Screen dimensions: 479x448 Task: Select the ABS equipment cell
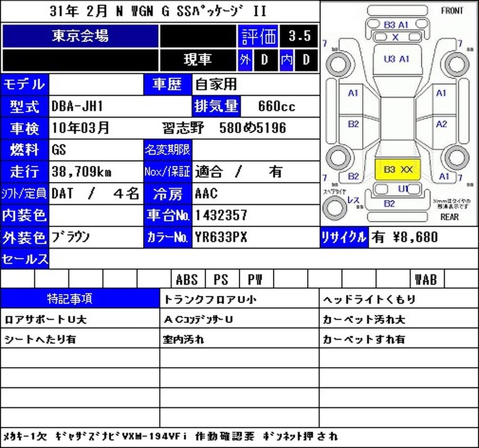coord(188,279)
